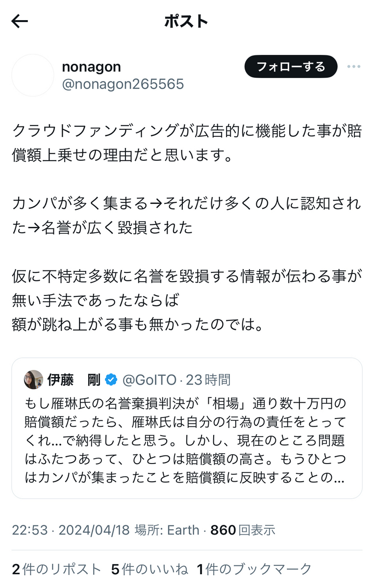This screenshot has width=374, height=588.
Task: Open the nonagon display name
Action: click(91, 67)
